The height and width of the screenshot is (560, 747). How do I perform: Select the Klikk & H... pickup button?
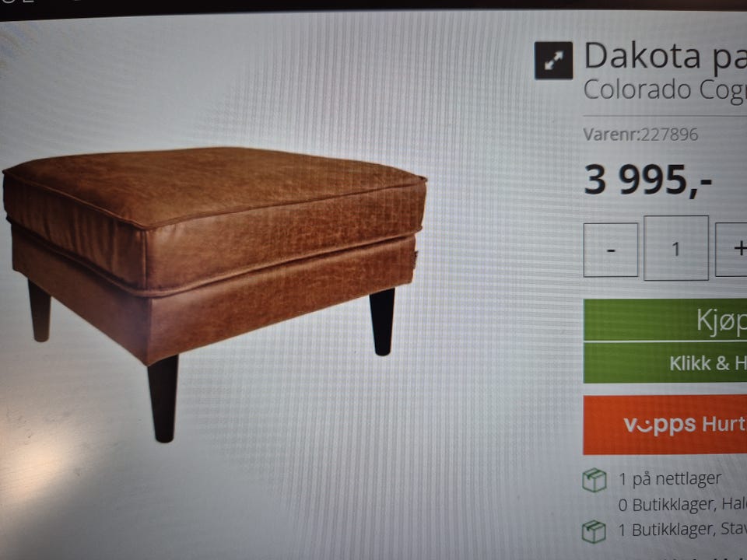point(665,363)
